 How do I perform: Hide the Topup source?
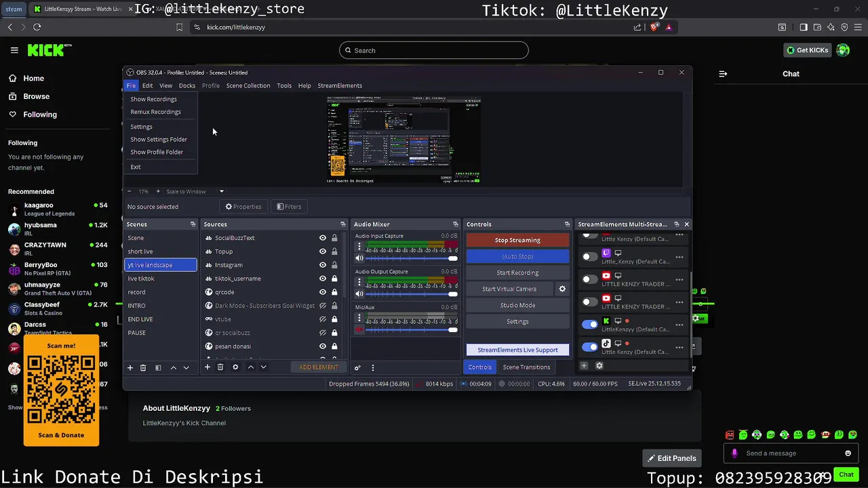[323, 251]
